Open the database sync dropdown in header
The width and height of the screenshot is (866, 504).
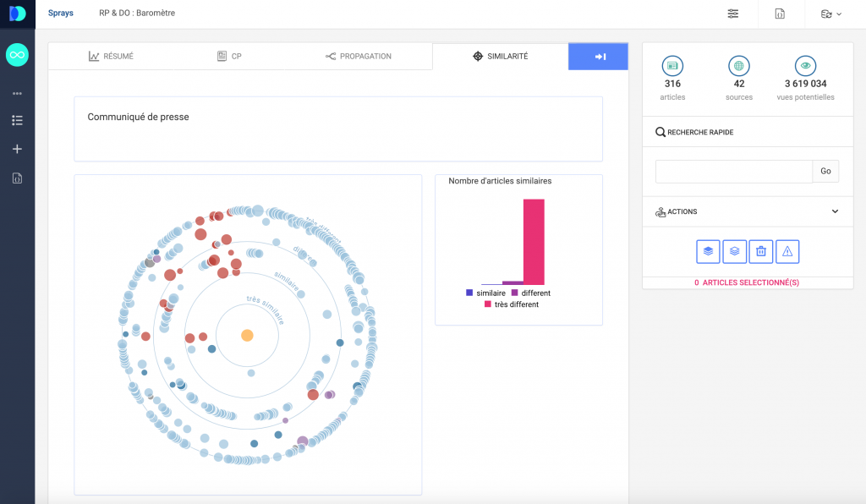tap(830, 14)
